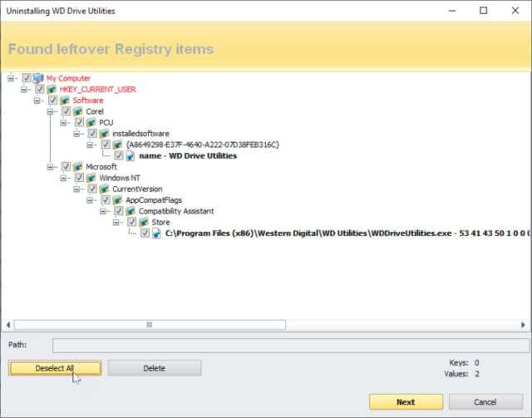Uncheck the PCU checkbox

79,122
